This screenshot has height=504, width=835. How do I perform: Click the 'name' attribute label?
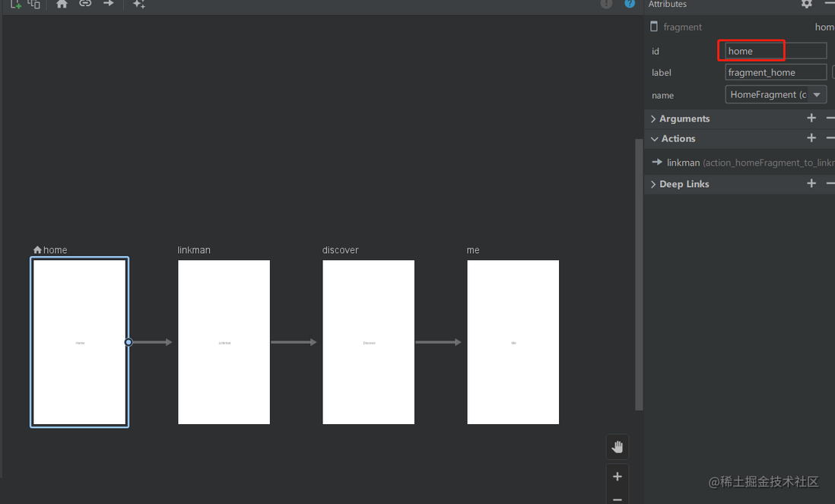click(662, 95)
